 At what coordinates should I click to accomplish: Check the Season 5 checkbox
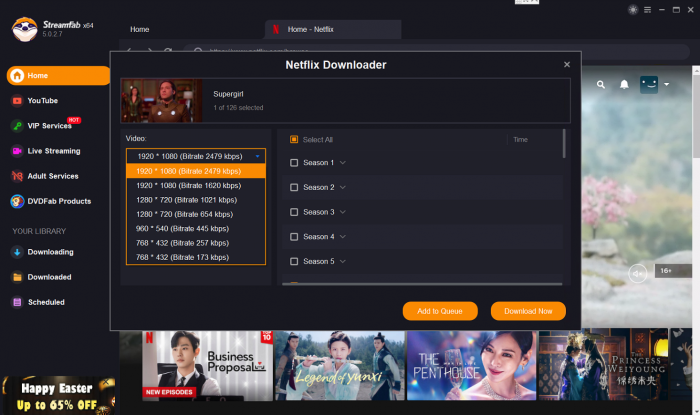294,261
